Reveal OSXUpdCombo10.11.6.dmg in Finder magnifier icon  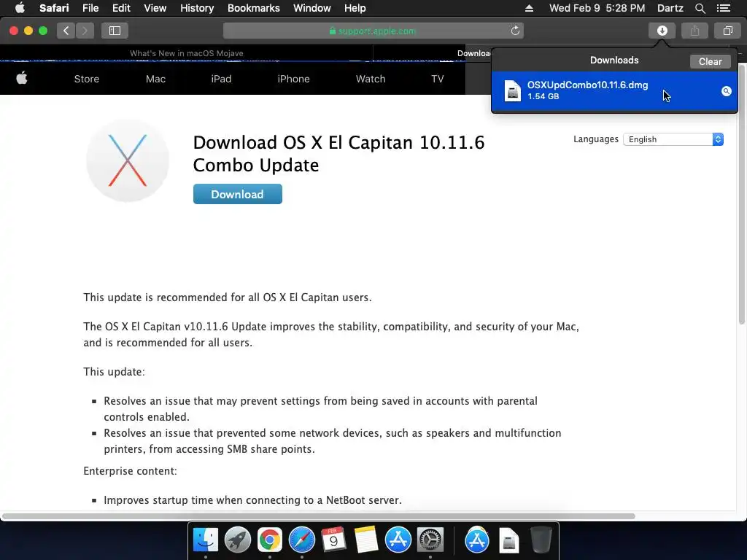click(726, 91)
